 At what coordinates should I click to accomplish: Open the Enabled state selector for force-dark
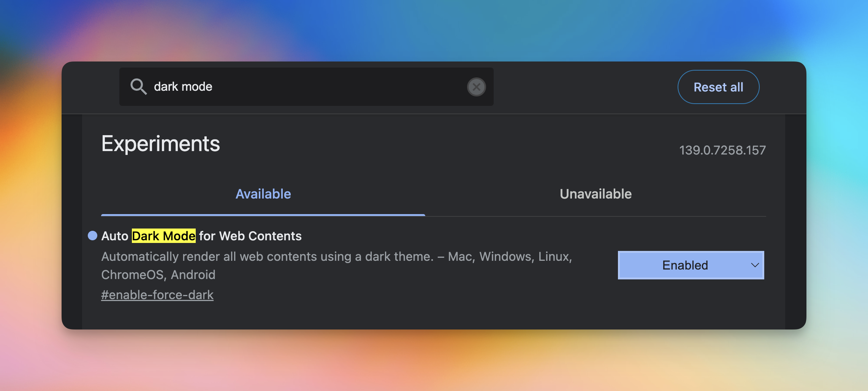[x=691, y=265]
